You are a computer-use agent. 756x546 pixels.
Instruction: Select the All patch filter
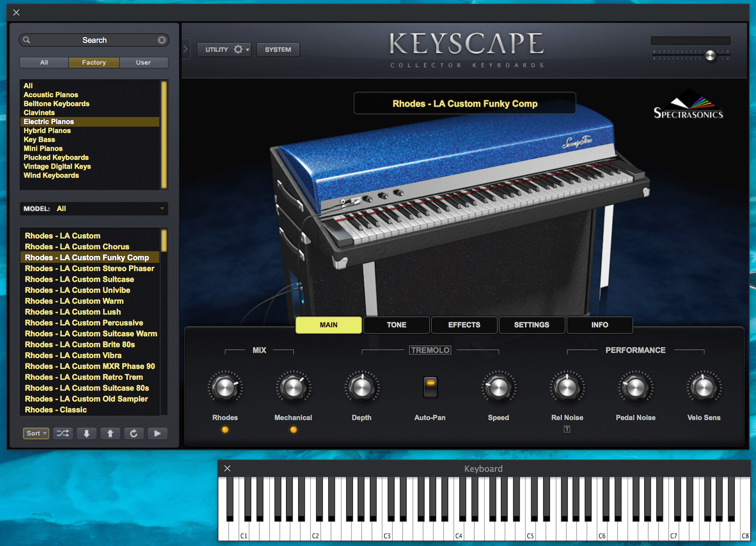tap(44, 62)
